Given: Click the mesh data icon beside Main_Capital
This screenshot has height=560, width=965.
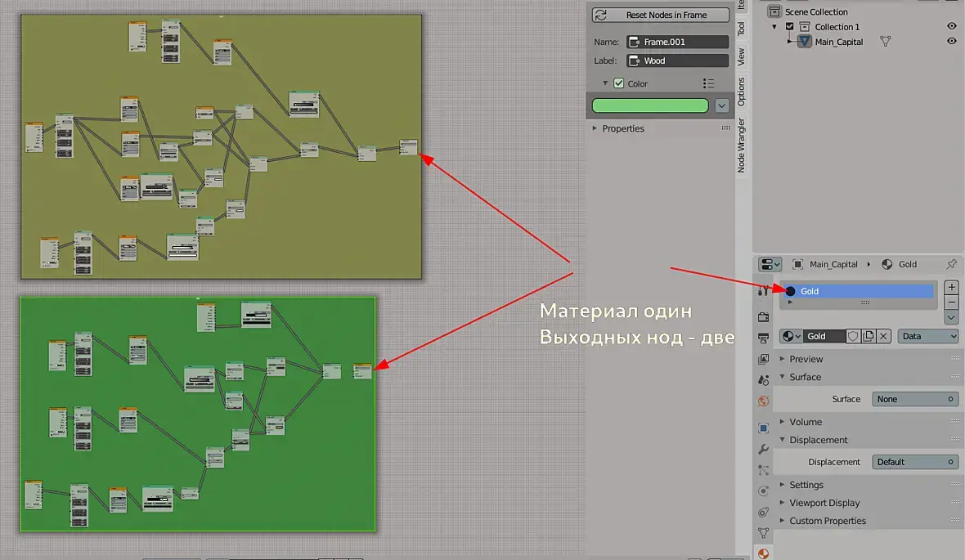Looking at the screenshot, I should pyautogui.click(x=885, y=41).
